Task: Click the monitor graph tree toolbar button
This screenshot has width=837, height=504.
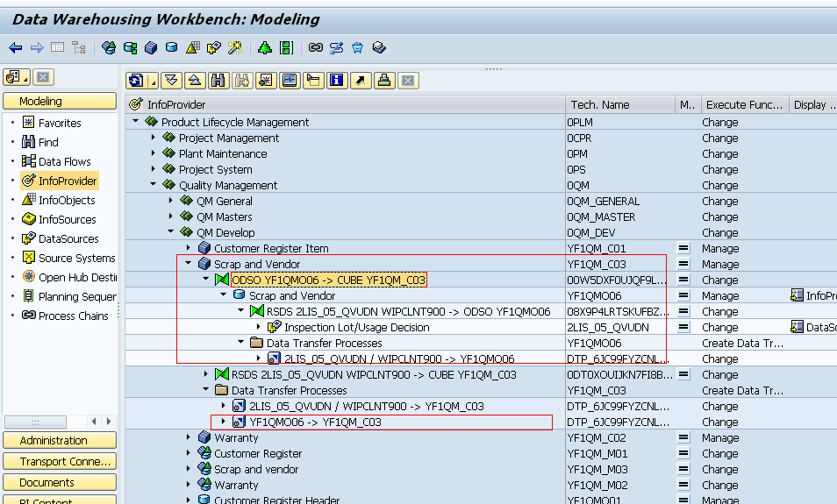Action: [290, 81]
